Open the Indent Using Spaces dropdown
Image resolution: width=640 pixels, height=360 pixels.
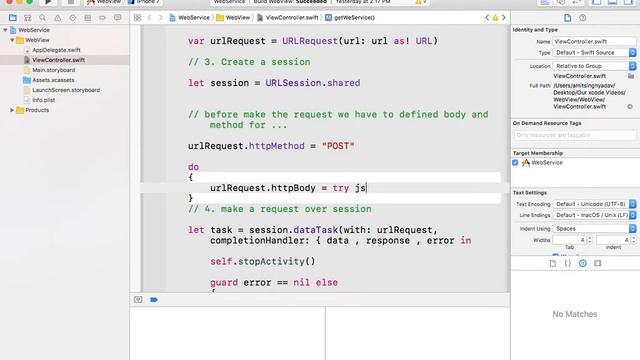tap(594, 229)
